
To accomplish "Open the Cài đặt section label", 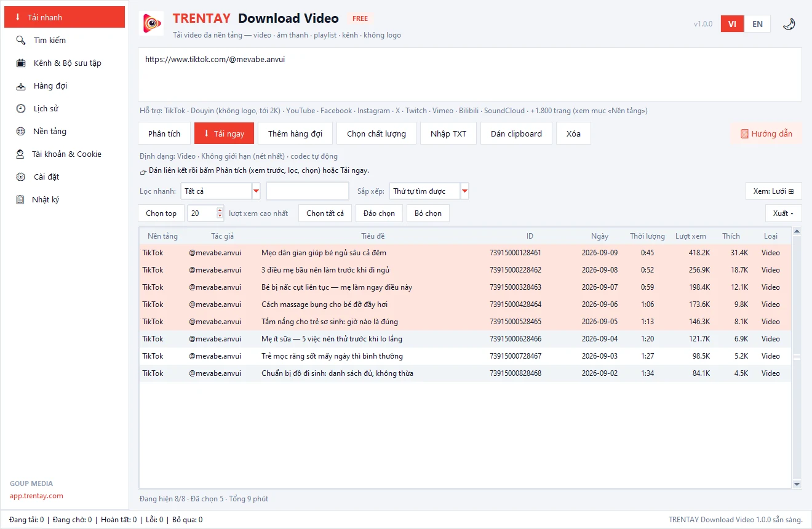I will (46, 177).
